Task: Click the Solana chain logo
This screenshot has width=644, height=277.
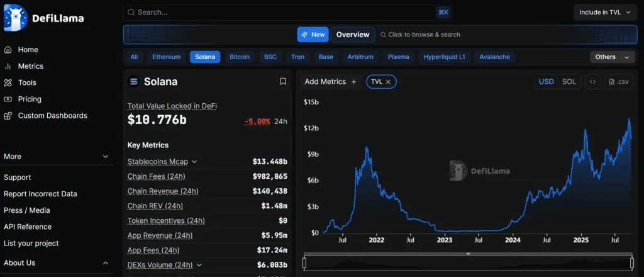Action: 134,81
